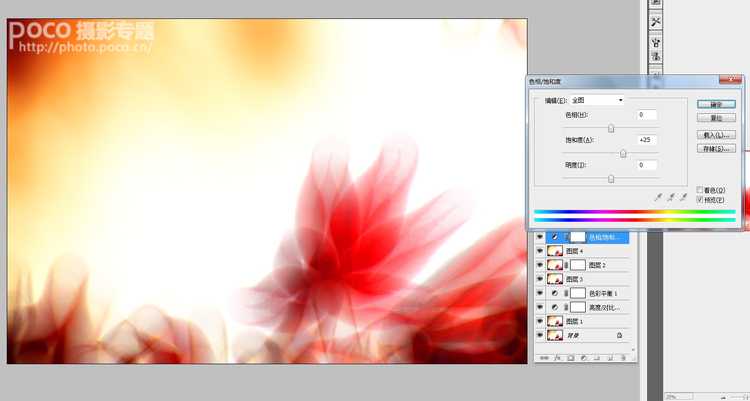Hide the 背景 layer with its eye icon
The width and height of the screenshot is (750, 401).
tap(540, 335)
